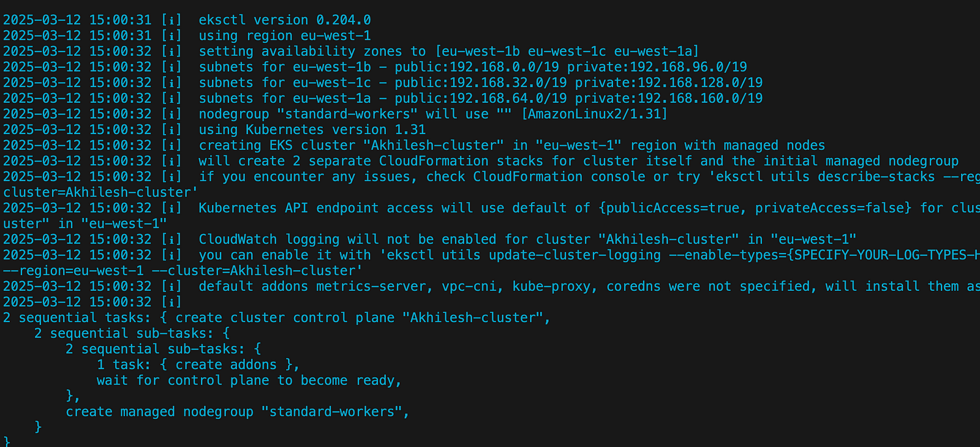Viewport: 980px width, 447px height.
Task: Click the 'using region eu-west-1' line
Action: tap(284, 36)
